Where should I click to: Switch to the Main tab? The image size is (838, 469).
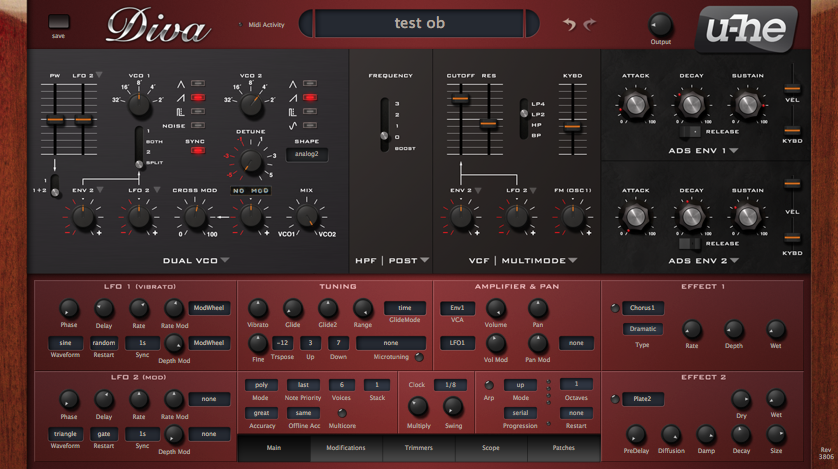pos(274,448)
